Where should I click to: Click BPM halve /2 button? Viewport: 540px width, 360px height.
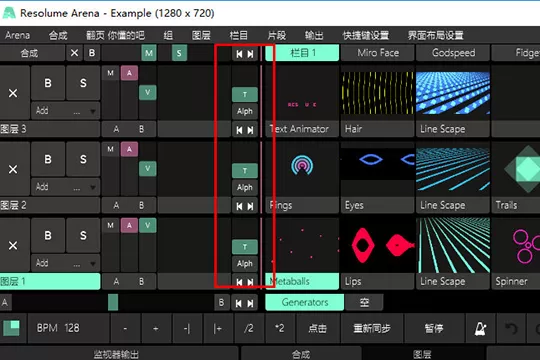coord(249,328)
